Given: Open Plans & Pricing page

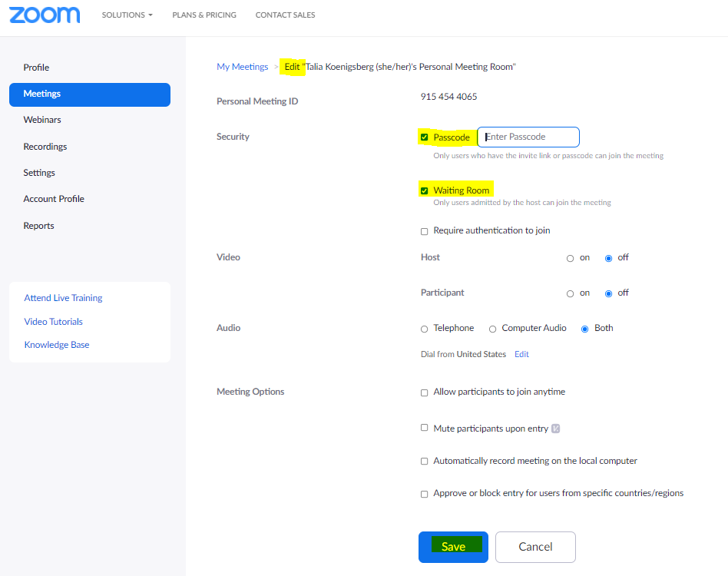Looking at the screenshot, I should 204,15.
